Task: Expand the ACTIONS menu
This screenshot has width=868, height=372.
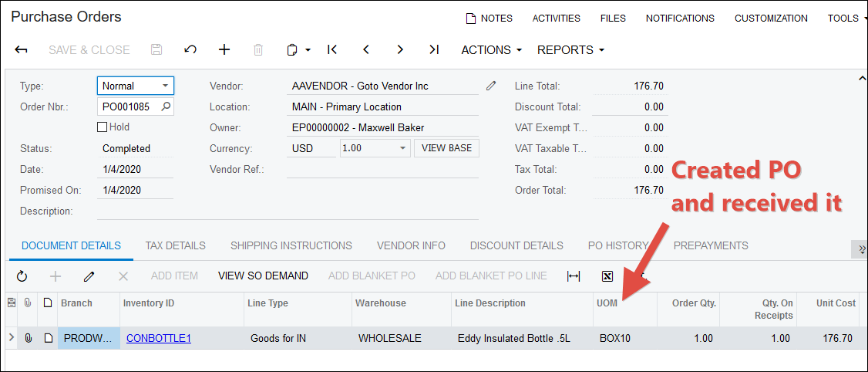Action: 491,50
